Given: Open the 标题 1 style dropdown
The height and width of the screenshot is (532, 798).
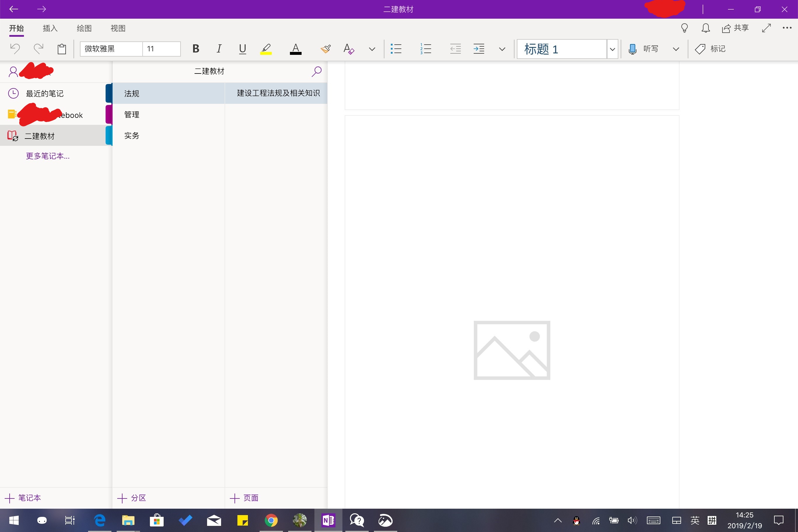Looking at the screenshot, I should coord(612,49).
